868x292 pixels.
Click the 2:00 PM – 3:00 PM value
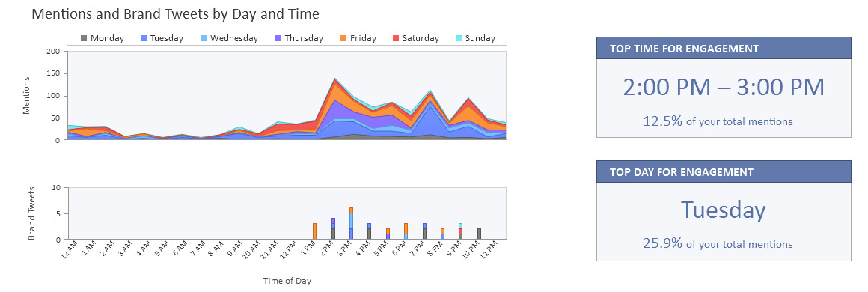tap(724, 88)
